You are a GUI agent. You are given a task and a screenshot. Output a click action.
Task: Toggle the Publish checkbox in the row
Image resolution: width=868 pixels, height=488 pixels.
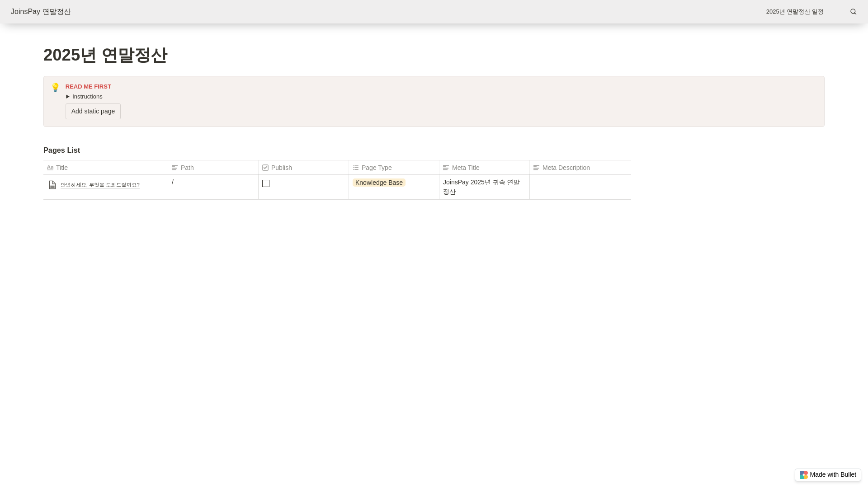pos(266,183)
